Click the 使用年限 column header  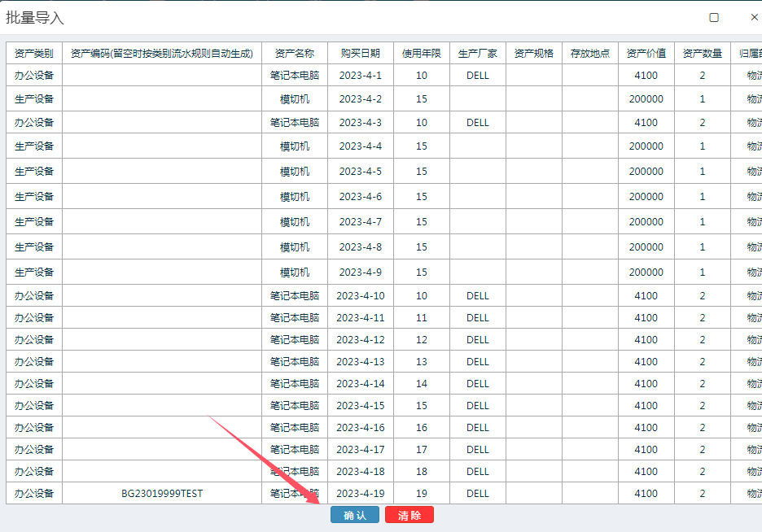tap(421, 54)
